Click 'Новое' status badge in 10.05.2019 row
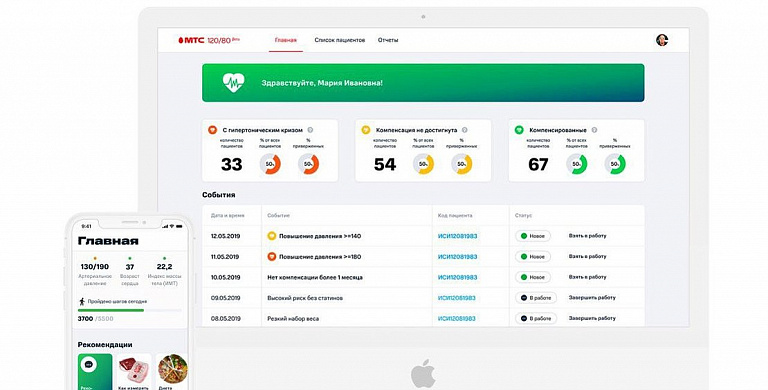This screenshot has width=768, height=390. (533, 277)
